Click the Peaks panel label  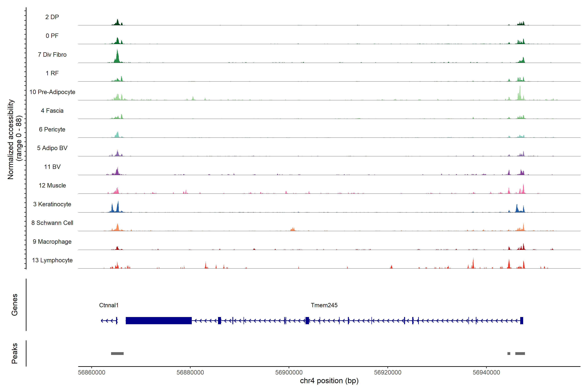[x=15, y=353]
